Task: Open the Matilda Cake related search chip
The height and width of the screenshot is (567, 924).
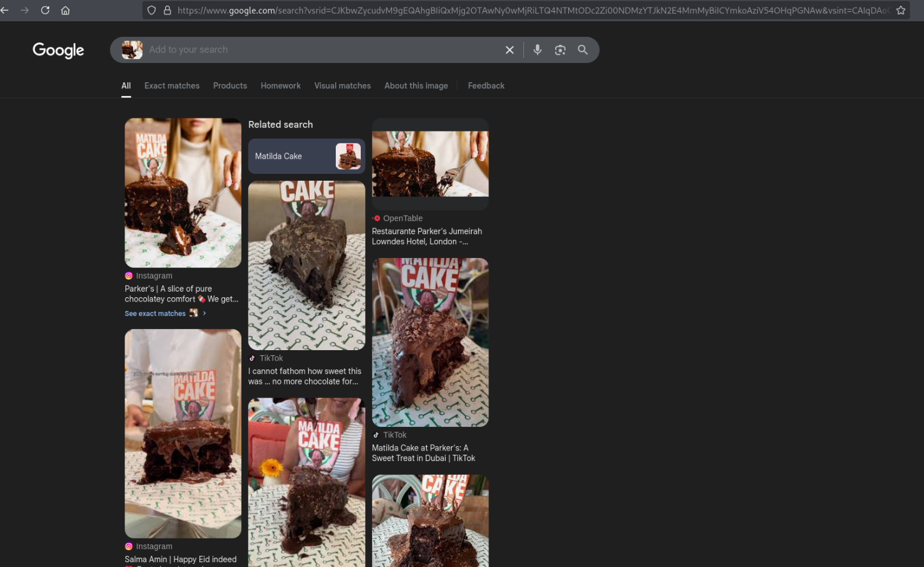Action: (306, 156)
